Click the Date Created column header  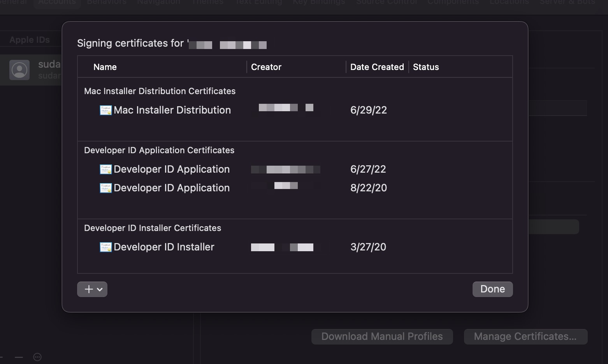[x=376, y=66]
